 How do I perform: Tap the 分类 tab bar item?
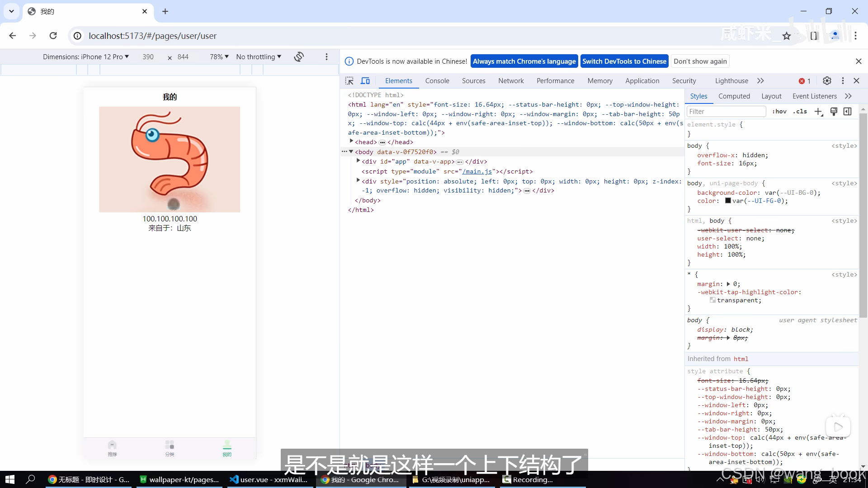170,449
